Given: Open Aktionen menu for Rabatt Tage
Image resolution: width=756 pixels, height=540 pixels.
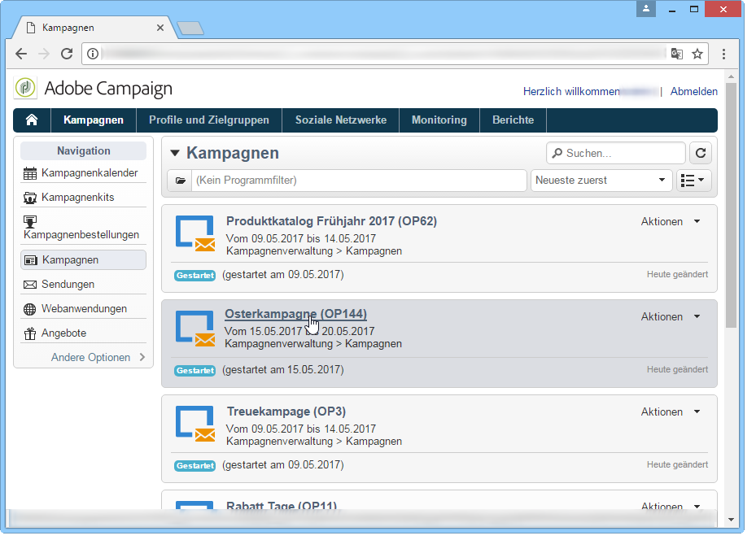Looking at the screenshot, I should click(671, 507).
